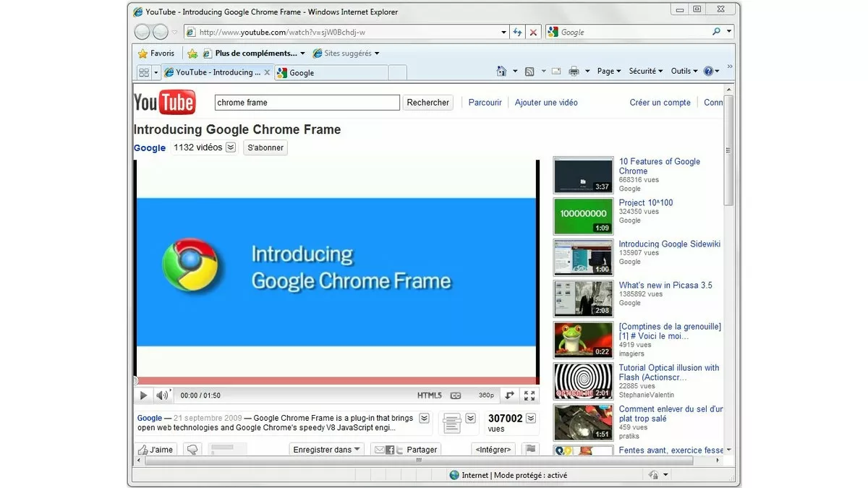Click the horizontal scrollbar thumb
The width and height of the screenshot is (868, 488).
[420, 460]
